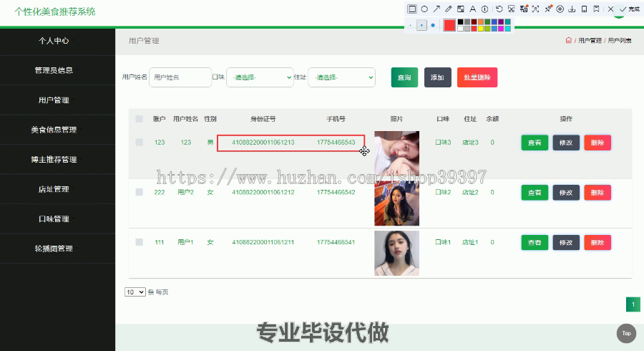Open 管理员信息 in the sidebar

[x=54, y=70]
